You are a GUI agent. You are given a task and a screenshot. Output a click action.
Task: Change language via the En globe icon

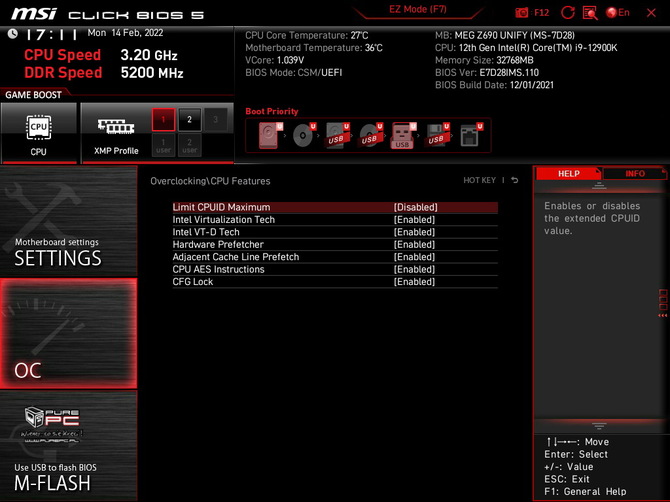coord(618,12)
